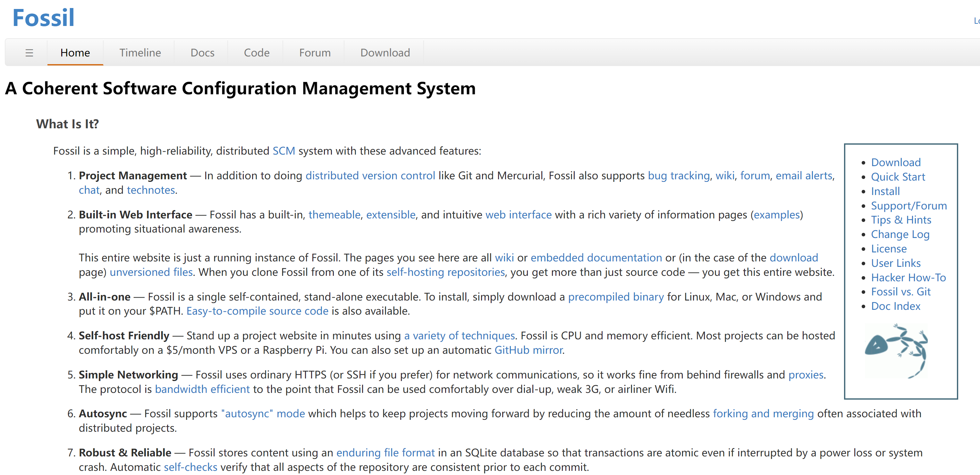Open the bug tracking link

[679, 175]
